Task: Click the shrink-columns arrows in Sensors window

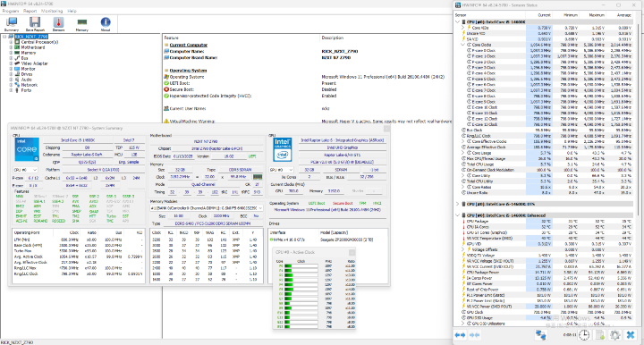Action: (474, 335)
